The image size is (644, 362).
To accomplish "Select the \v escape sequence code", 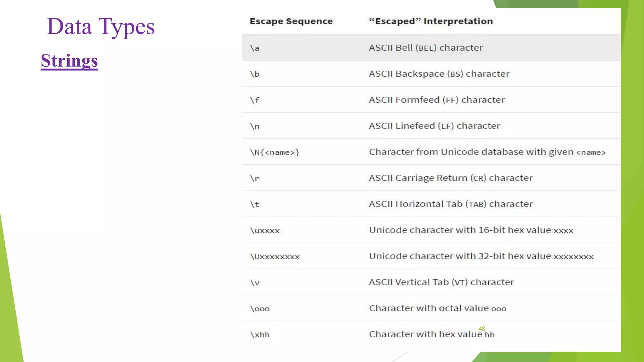I will pos(255,282).
